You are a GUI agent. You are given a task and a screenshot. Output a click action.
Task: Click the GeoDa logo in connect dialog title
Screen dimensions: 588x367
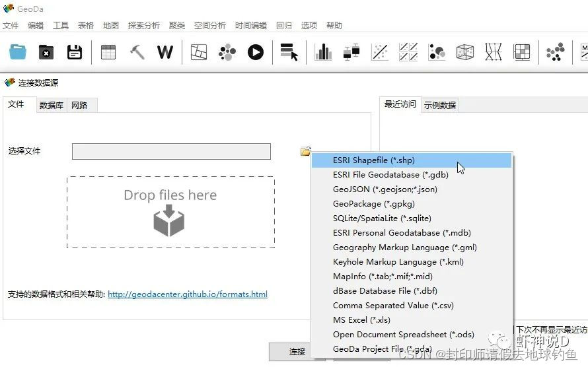(x=10, y=82)
